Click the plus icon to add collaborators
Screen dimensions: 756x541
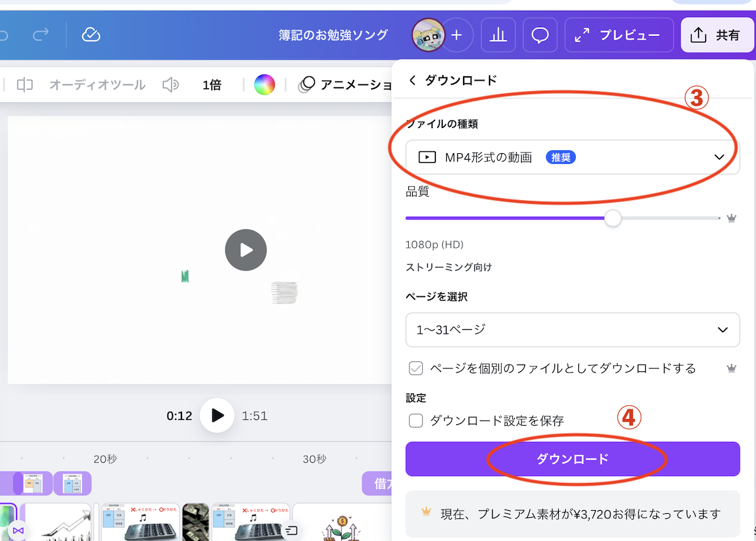pyautogui.click(x=457, y=35)
